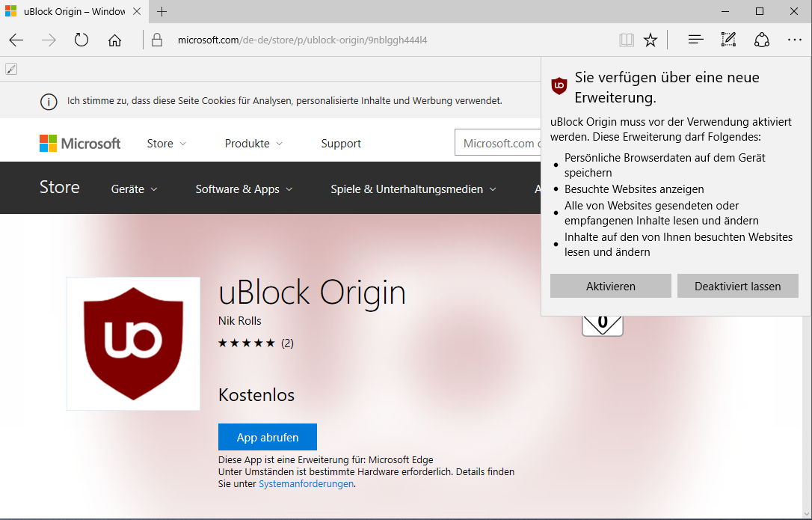Viewport: 812px width, 520px height.
Task: Click small icon in favorites bar
Action: tap(11, 68)
